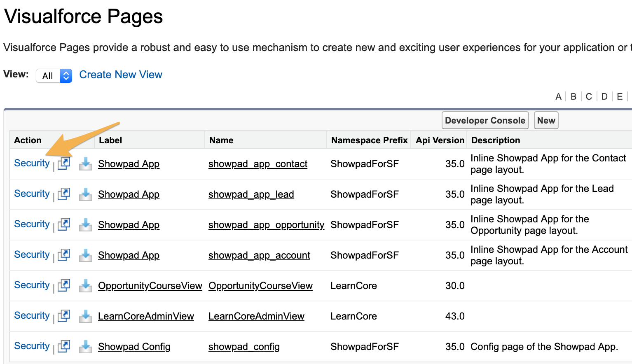
Task: Select 43.0 Api Version cell
Action: tap(455, 316)
